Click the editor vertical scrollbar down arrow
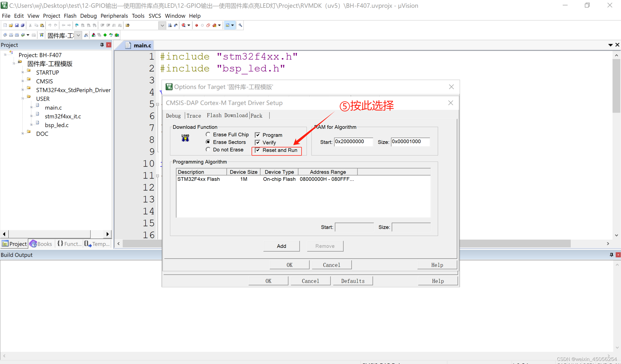This screenshot has height=364, width=621. (x=617, y=235)
